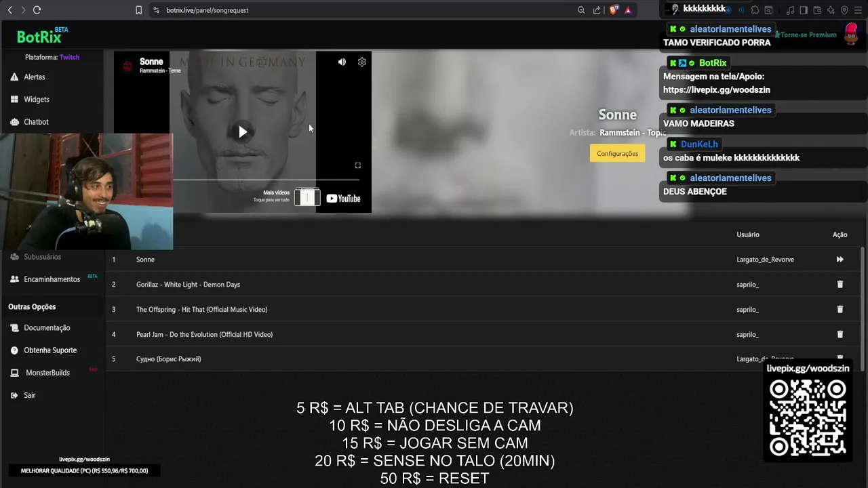Open Brave playlist music note icon
Screen dimensions: 868x488
tap(790, 10)
